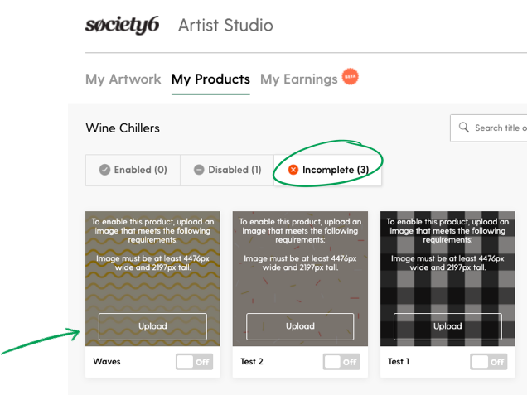This screenshot has width=532, height=395.
Task: Enable the Test 2 product switch
Action: [341, 362]
